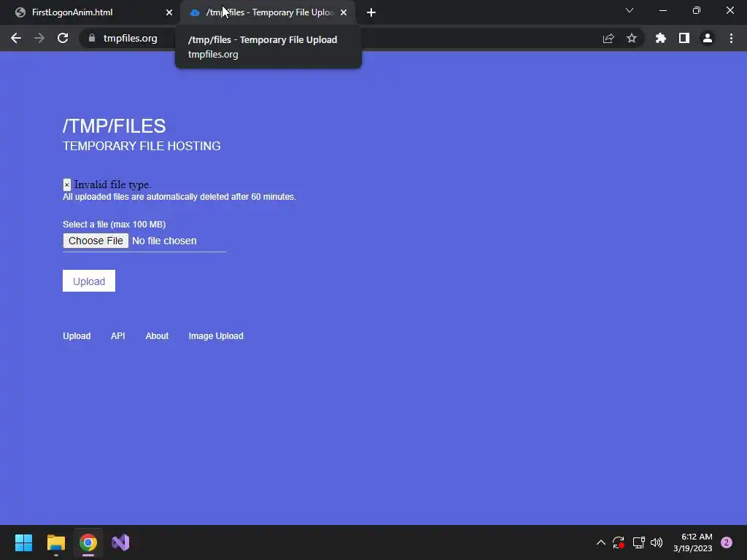Open Chrome side panel
The height and width of the screenshot is (560, 747).
click(684, 38)
